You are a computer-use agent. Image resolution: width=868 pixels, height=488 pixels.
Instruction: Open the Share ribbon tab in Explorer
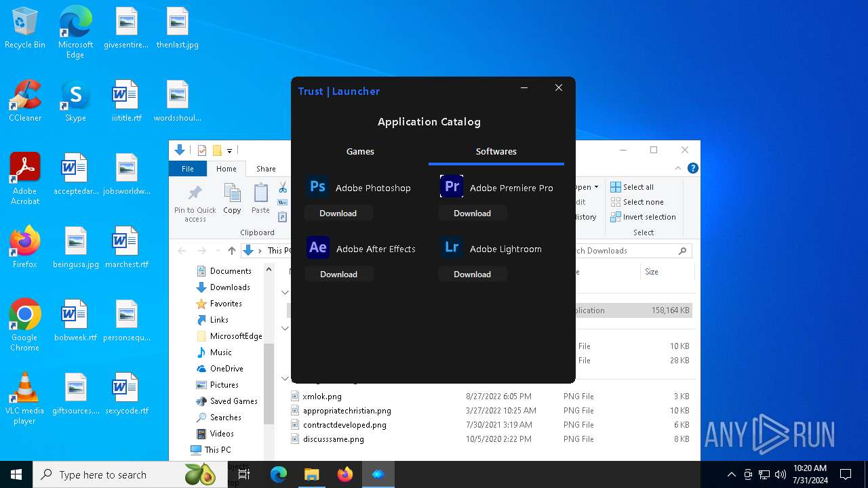(266, 169)
